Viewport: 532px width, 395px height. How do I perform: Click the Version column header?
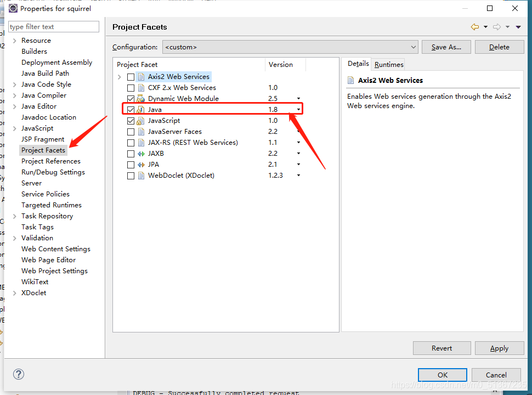pyautogui.click(x=285, y=65)
